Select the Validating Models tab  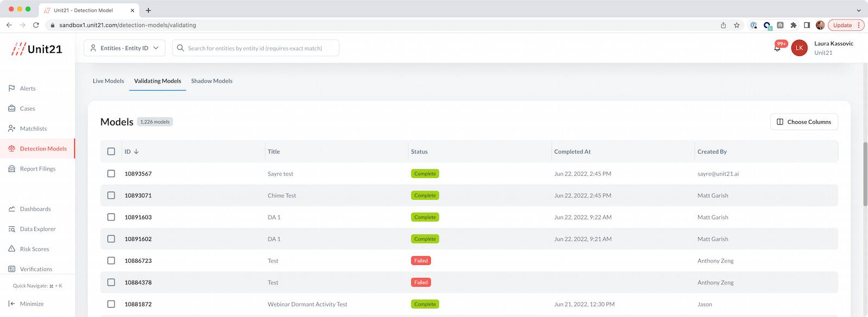point(158,81)
